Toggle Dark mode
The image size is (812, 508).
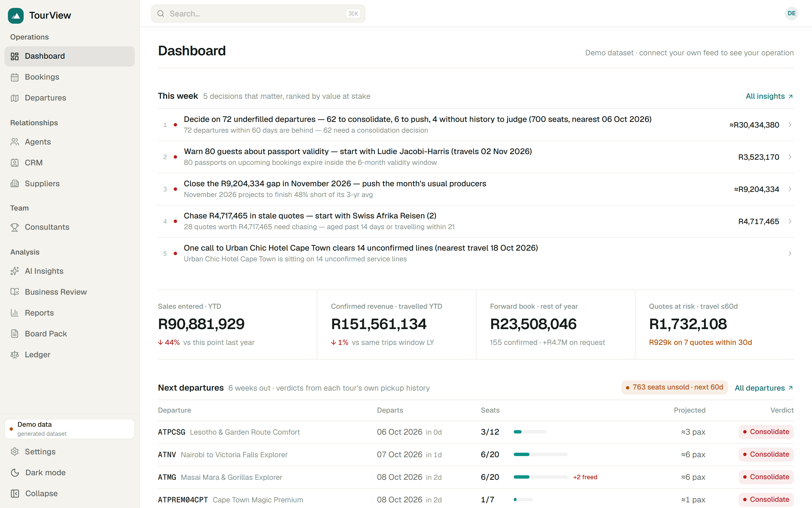(69, 472)
